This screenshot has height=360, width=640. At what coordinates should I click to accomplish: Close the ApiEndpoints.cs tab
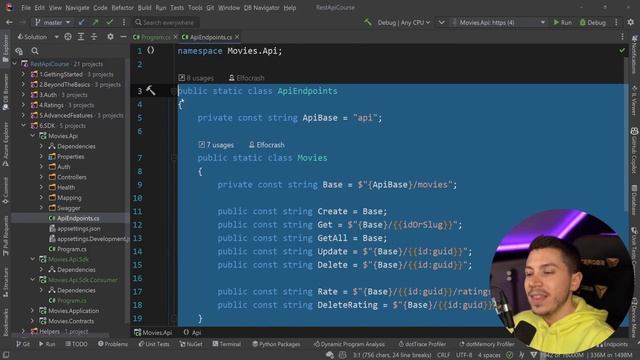tap(237, 37)
